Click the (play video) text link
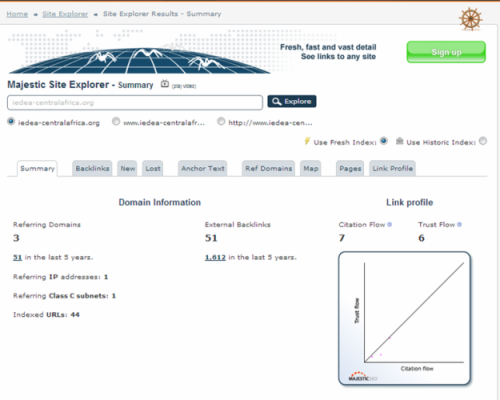The width and height of the screenshot is (500, 400). pyautogui.click(x=184, y=86)
